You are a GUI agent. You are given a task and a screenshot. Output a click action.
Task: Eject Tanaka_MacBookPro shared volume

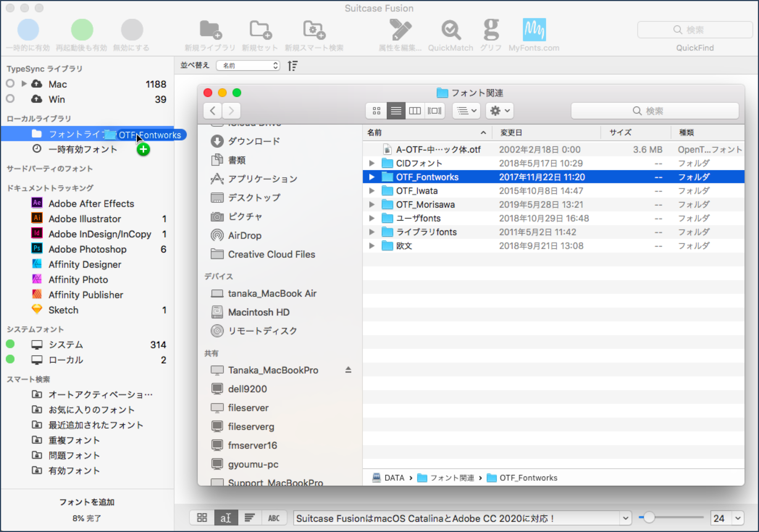[348, 370]
